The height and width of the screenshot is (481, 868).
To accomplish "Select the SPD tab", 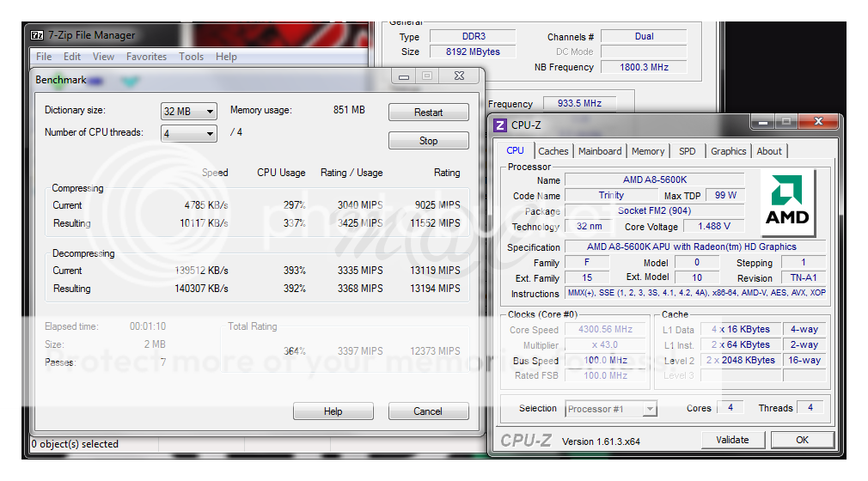I will tap(687, 151).
